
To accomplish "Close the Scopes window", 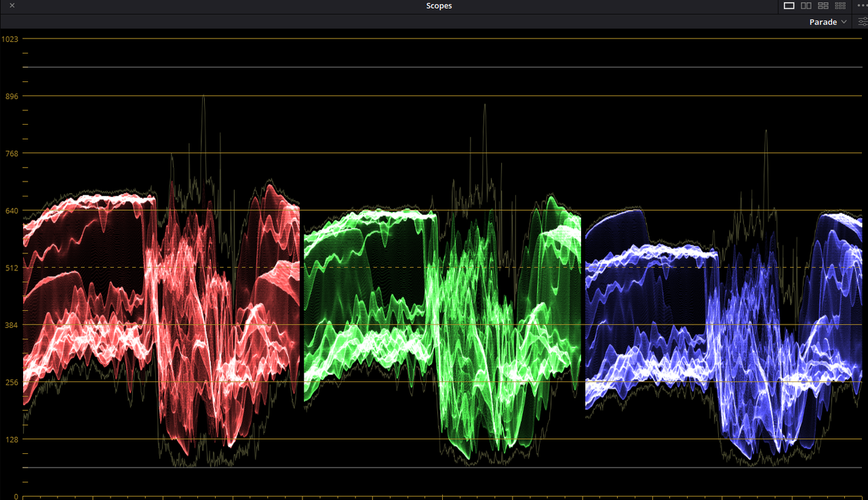I will (x=12, y=5).
